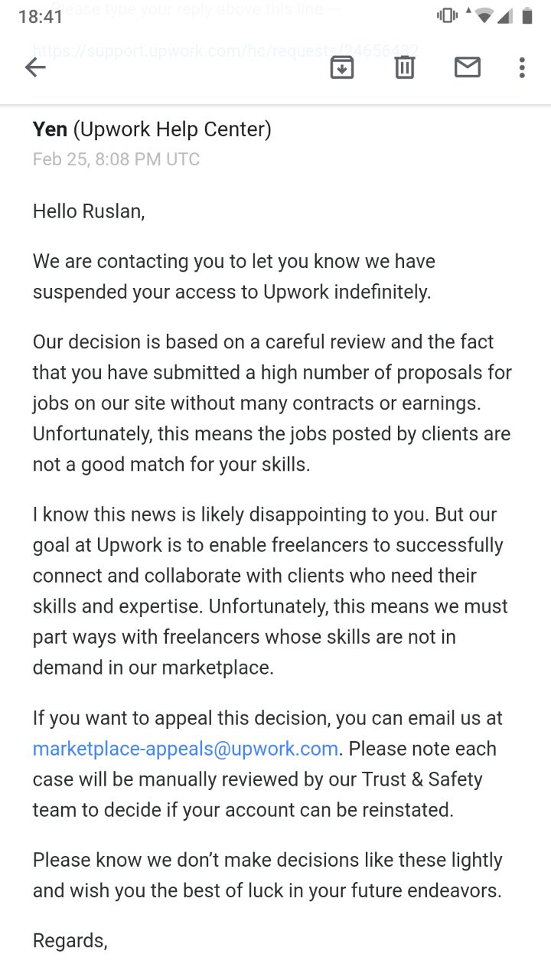Go back with the arrow icon
551x980 pixels.
pos(35,67)
